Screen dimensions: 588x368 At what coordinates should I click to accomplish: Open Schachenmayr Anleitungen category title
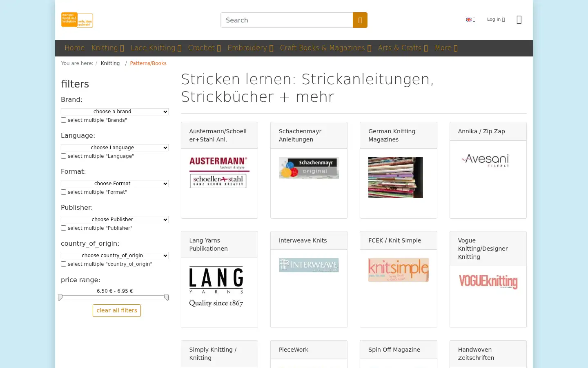coord(300,135)
